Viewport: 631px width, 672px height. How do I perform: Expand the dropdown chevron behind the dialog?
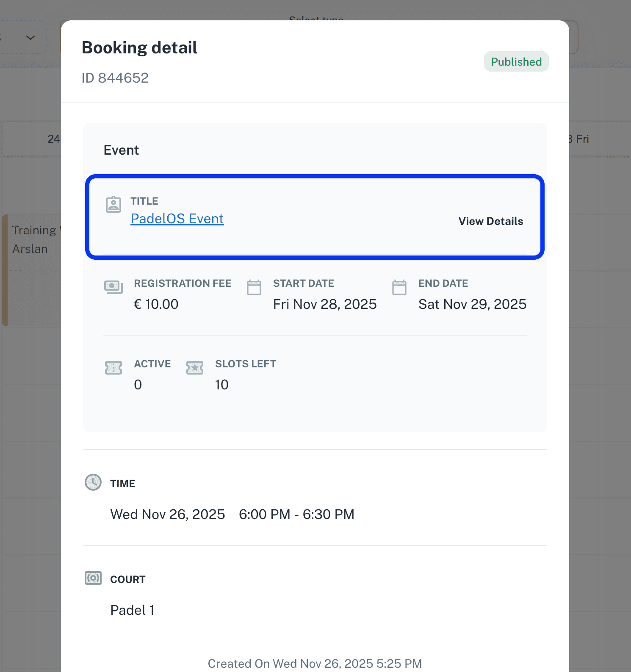pyautogui.click(x=30, y=37)
